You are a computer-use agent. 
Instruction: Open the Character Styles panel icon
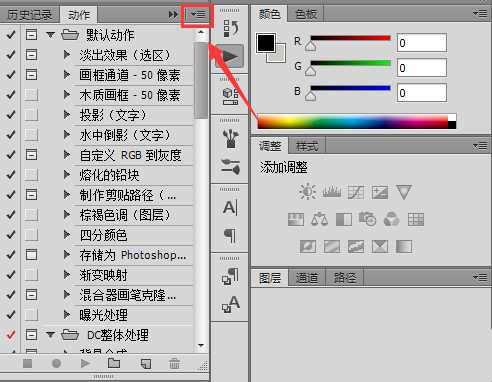[230, 304]
